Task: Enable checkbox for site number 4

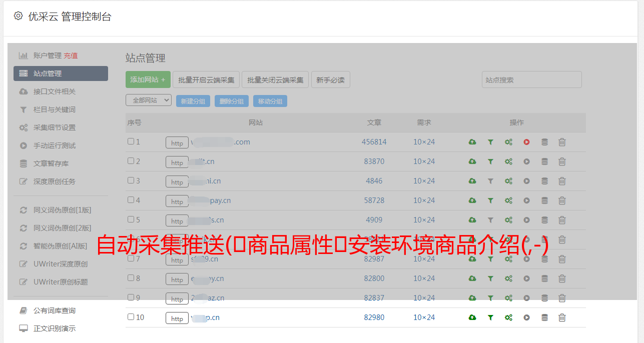Action: coord(131,200)
